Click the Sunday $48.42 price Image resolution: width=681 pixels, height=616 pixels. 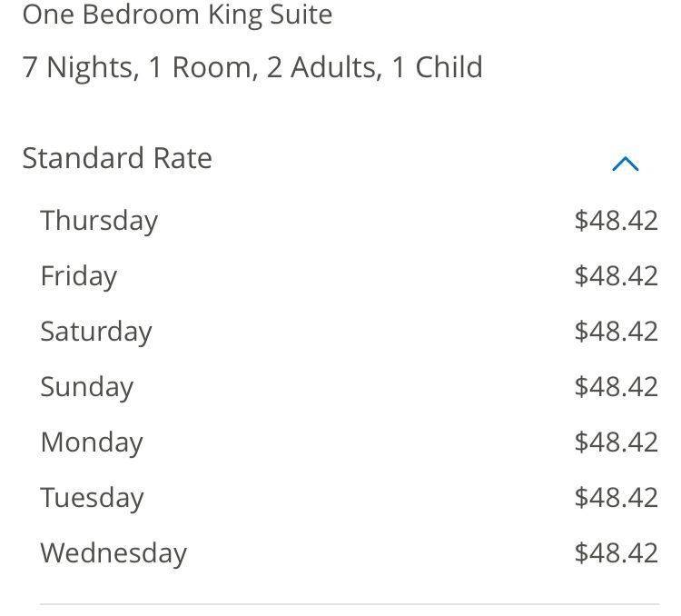(616, 387)
